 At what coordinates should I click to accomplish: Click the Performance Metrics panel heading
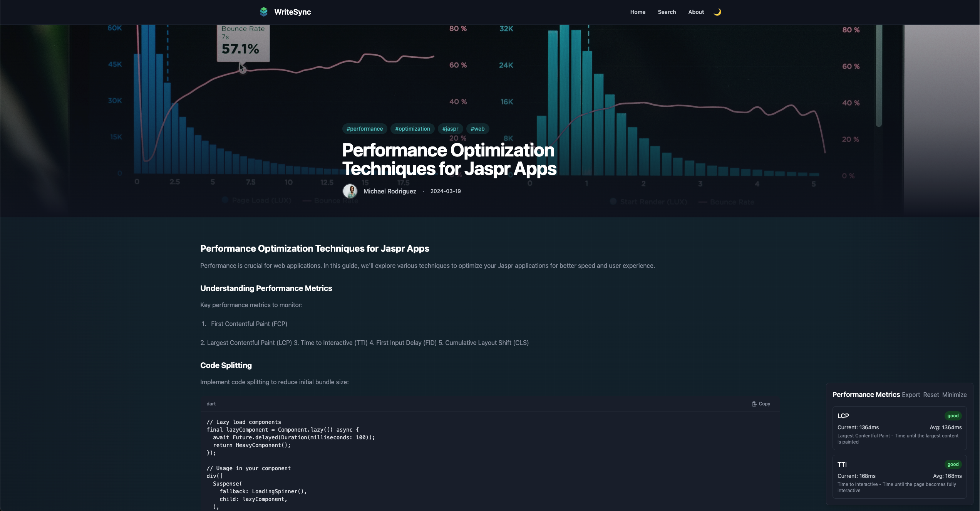866,395
